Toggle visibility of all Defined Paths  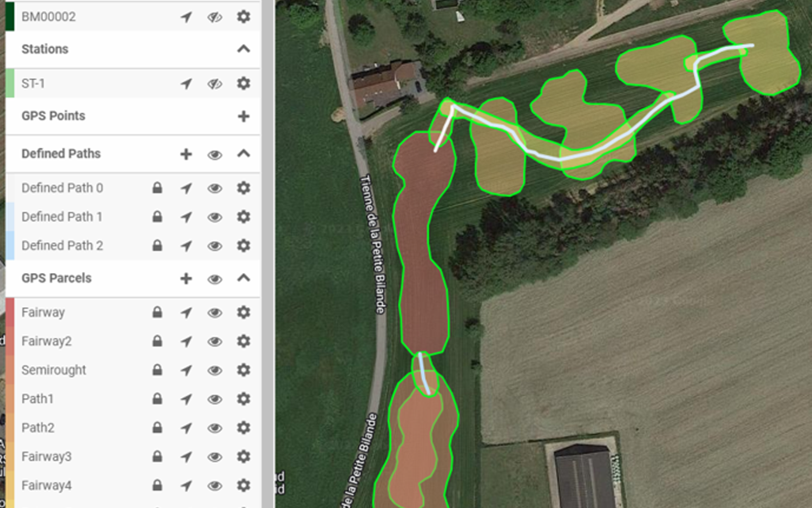click(215, 155)
